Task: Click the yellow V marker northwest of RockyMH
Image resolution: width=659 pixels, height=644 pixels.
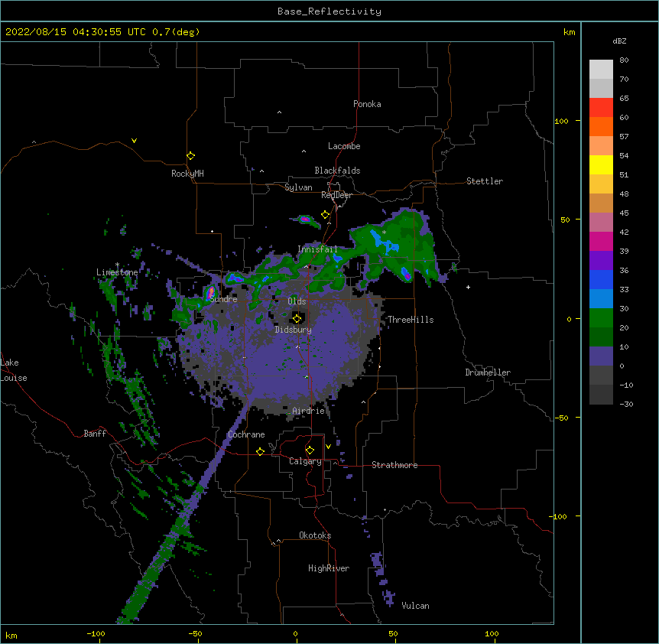Action: [x=134, y=141]
